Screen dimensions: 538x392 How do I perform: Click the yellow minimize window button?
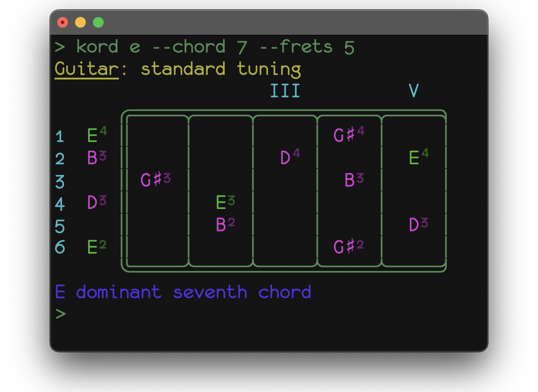point(80,22)
